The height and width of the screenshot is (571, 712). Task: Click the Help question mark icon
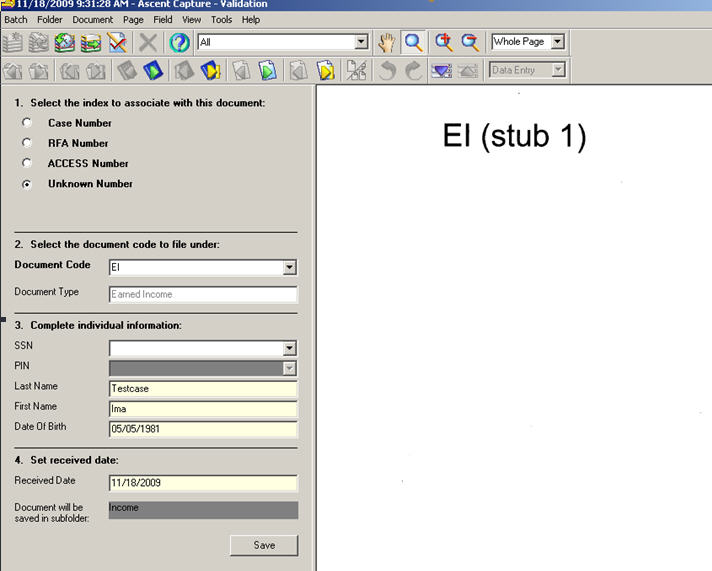(x=179, y=42)
